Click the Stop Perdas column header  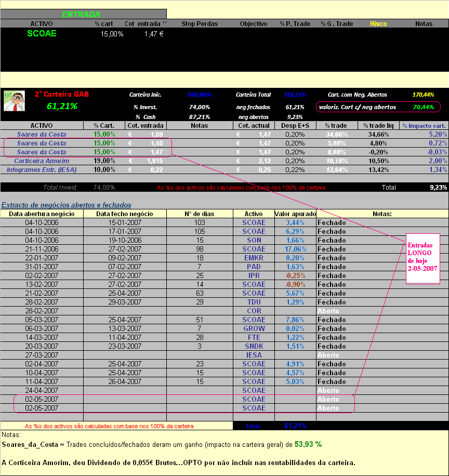coord(200,24)
